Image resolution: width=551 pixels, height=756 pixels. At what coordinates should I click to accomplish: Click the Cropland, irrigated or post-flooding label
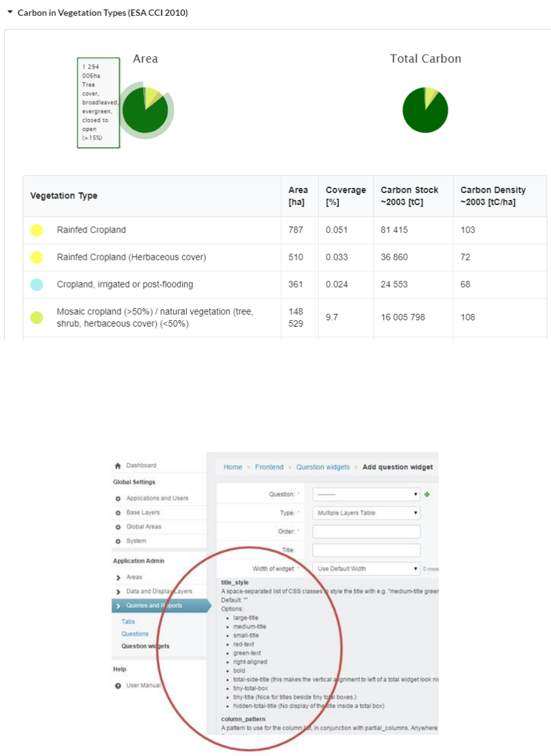pos(125,284)
